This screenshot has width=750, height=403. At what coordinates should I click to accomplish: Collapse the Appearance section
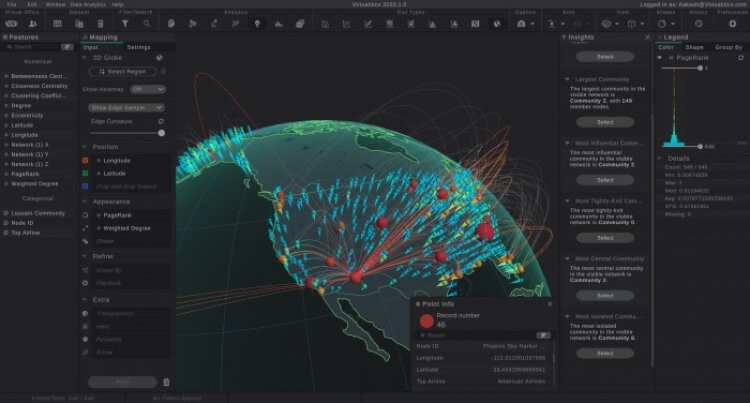[x=85, y=202]
